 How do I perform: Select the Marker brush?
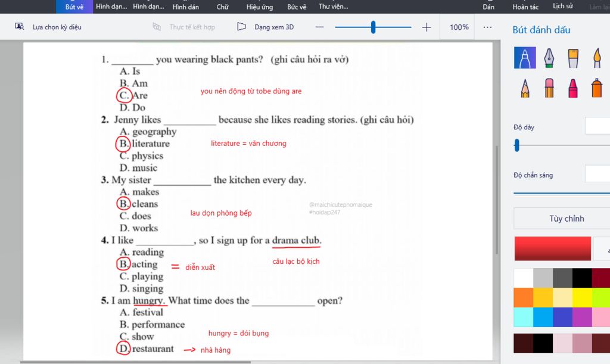coord(525,58)
